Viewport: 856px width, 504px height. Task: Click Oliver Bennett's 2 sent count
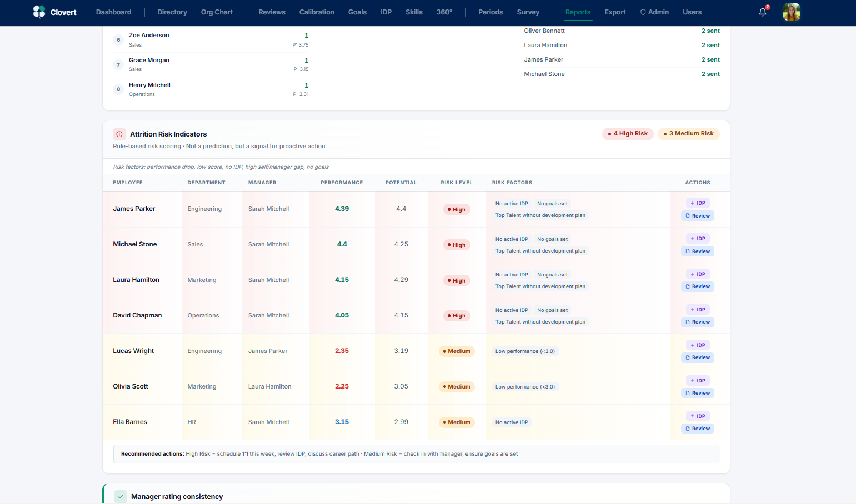click(710, 31)
